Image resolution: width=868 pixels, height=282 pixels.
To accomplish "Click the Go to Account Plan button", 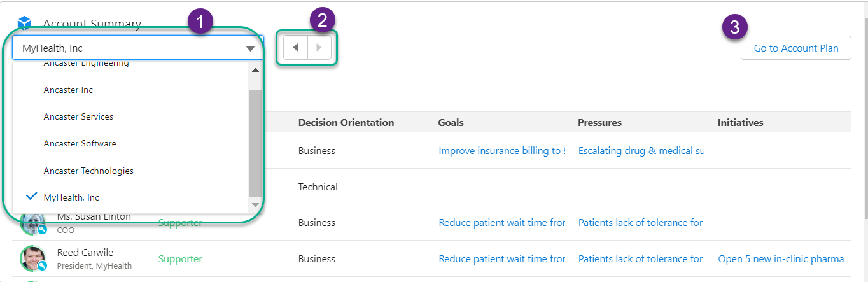I will pos(795,48).
